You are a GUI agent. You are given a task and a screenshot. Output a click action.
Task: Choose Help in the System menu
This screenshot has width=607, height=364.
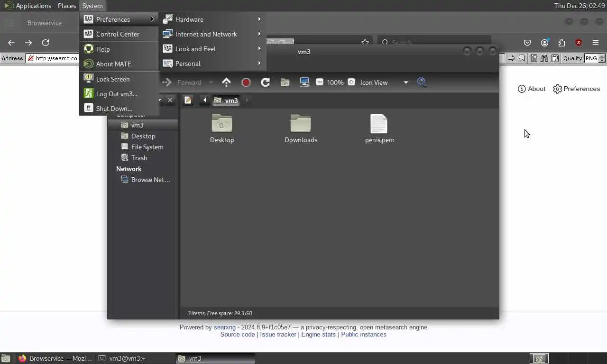pos(119,49)
